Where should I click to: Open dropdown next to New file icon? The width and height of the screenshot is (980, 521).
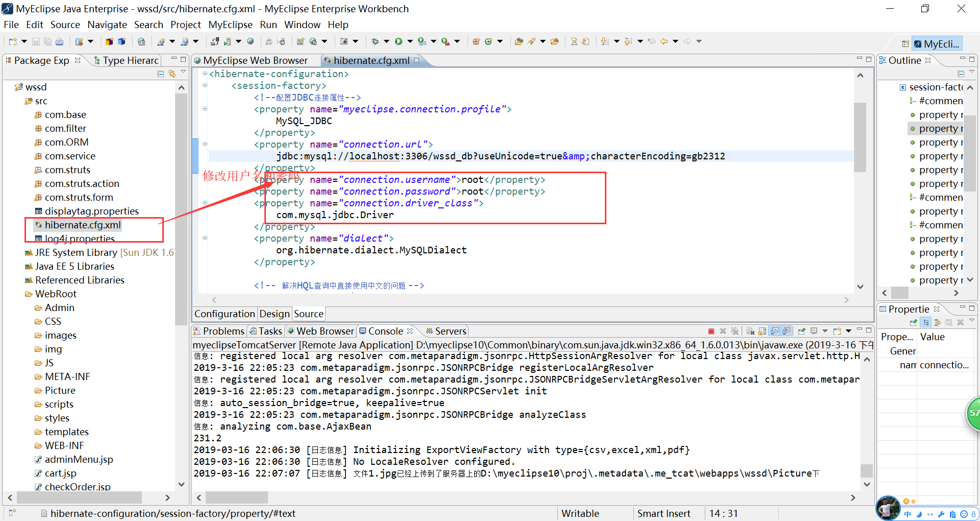(x=24, y=41)
